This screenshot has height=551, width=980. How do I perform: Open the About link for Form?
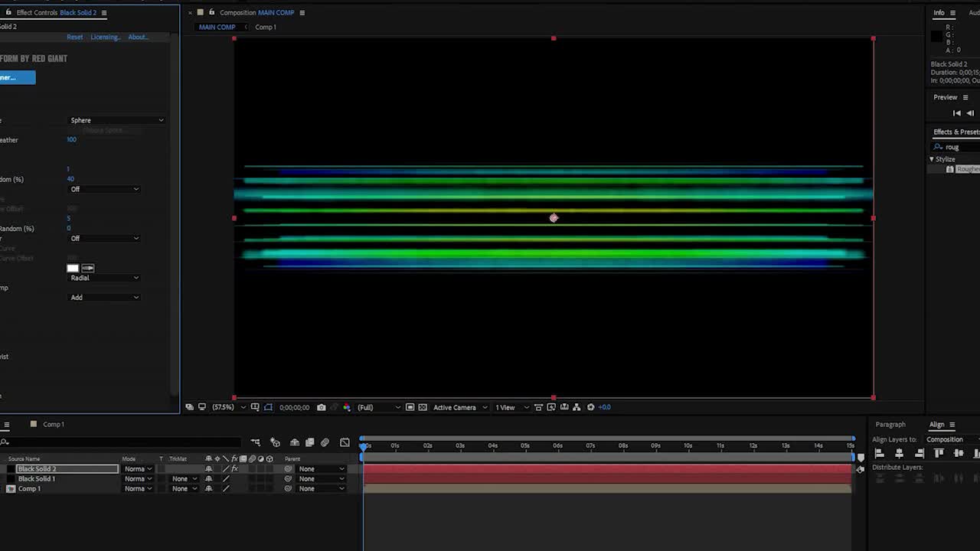(x=138, y=37)
